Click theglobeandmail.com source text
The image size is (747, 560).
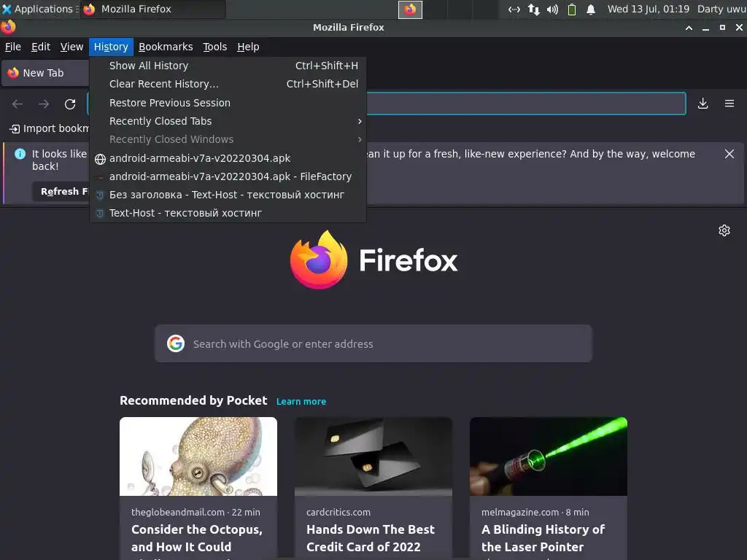[178, 512]
